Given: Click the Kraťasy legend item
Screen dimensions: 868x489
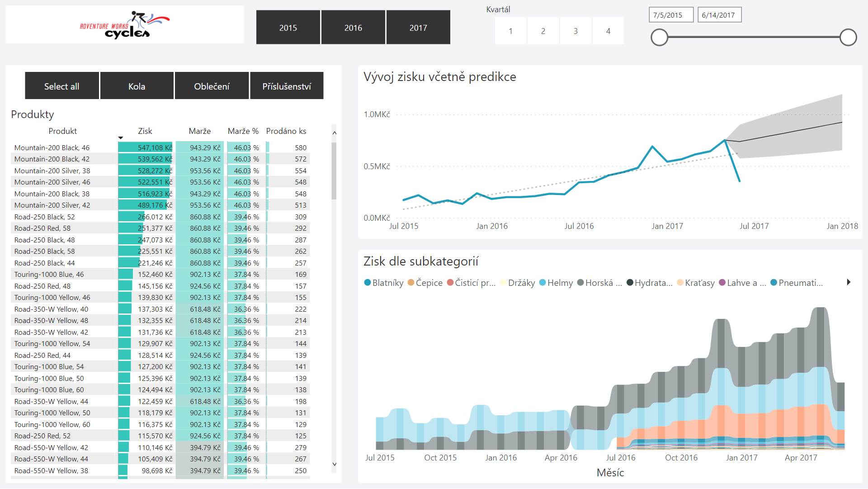Looking at the screenshot, I should (x=696, y=283).
